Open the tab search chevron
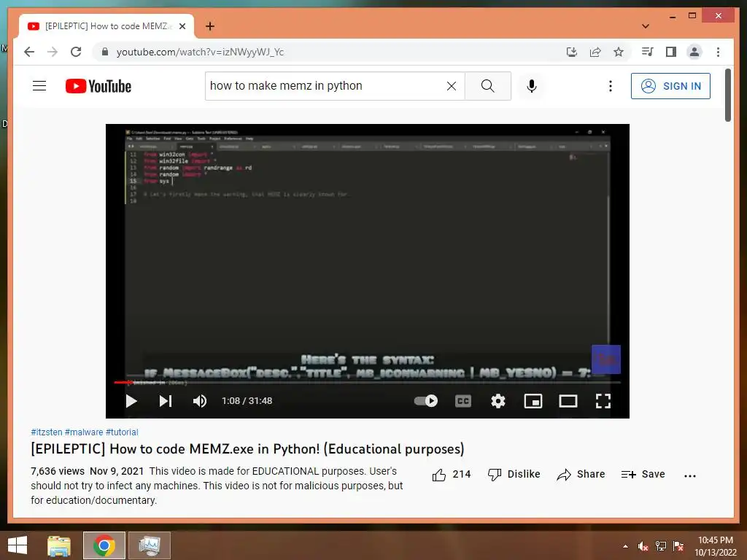This screenshot has width=747, height=560. pyautogui.click(x=646, y=26)
